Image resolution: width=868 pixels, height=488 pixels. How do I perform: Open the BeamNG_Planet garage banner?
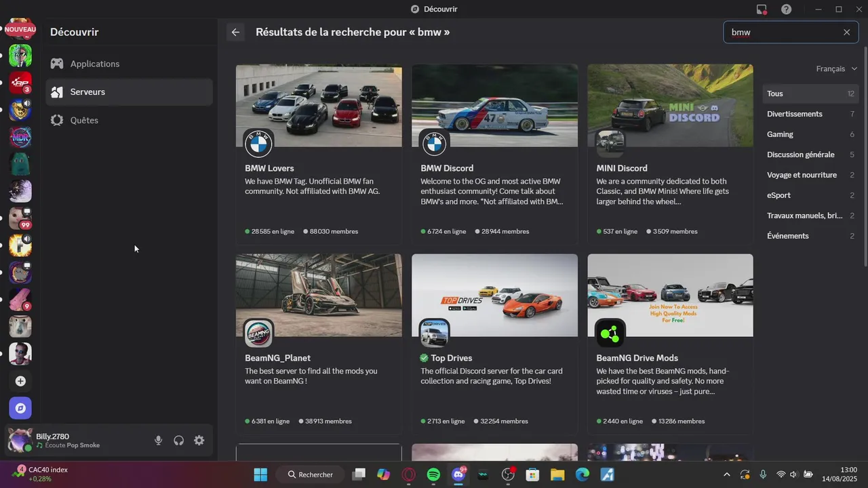coord(319,295)
